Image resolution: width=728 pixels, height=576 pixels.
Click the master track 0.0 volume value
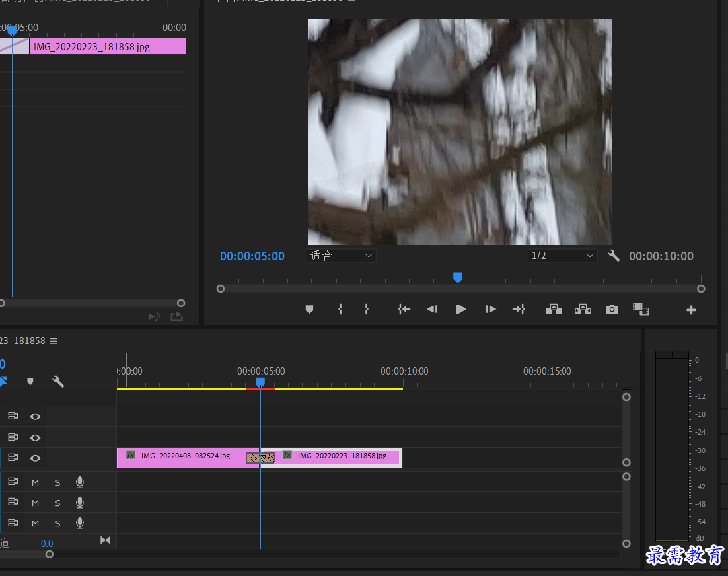(47, 543)
